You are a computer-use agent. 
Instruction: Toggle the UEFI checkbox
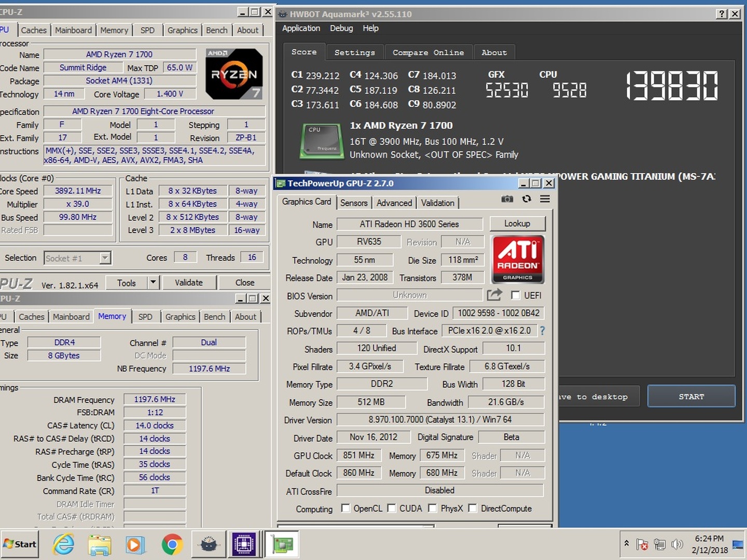coord(515,295)
